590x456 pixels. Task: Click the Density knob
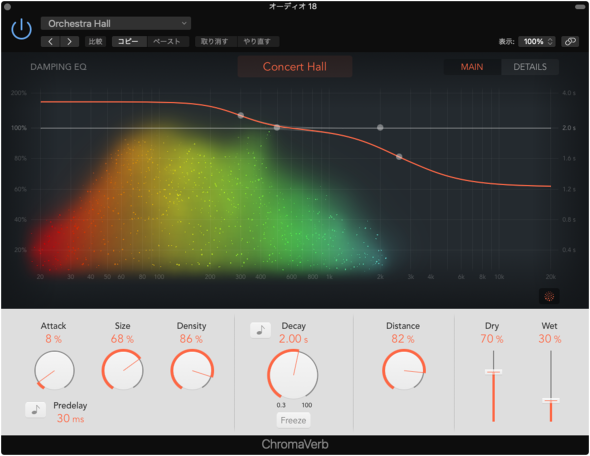click(x=192, y=370)
